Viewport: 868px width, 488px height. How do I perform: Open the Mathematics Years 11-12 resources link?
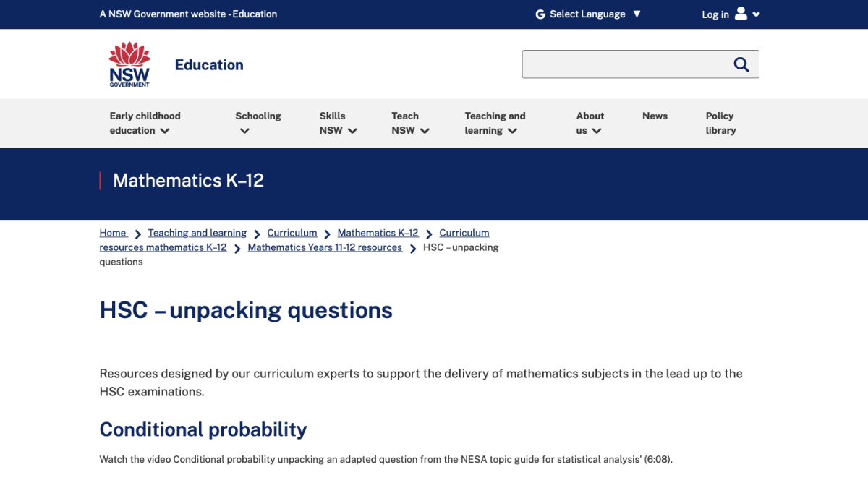pos(325,247)
